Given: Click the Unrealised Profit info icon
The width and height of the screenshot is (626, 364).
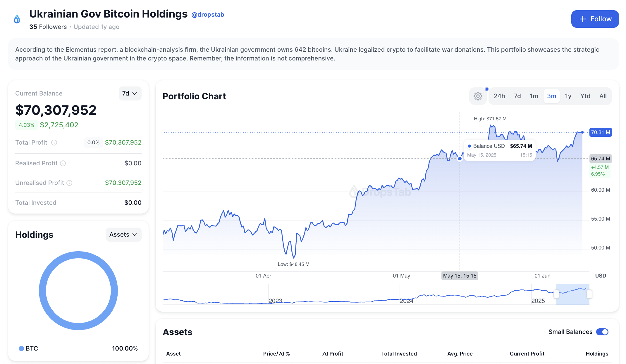Looking at the screenshot, I should (69, 183).
